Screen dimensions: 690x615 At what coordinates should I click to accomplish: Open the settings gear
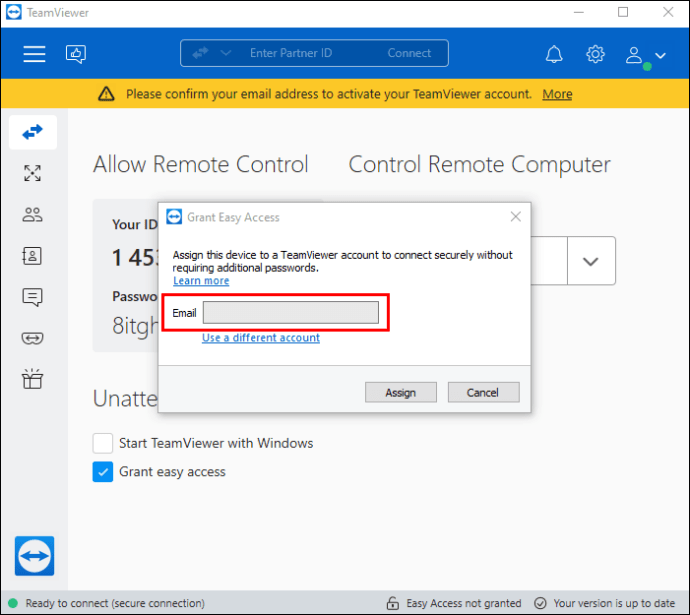coord(595,55)
